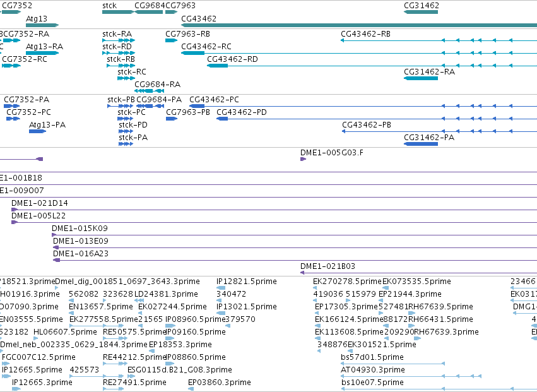Viewport: 537px width, 392px height.
Task: Open the CG43462-PD protein label
Action: [242, 112]
